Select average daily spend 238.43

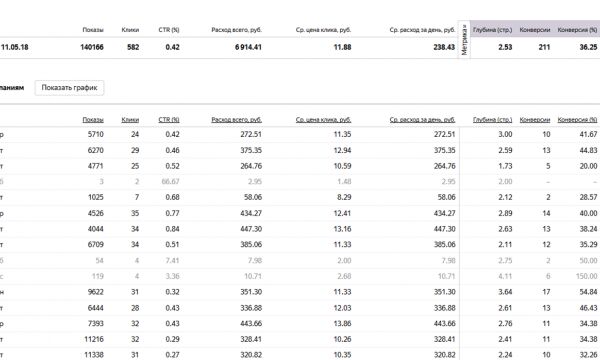444,47
